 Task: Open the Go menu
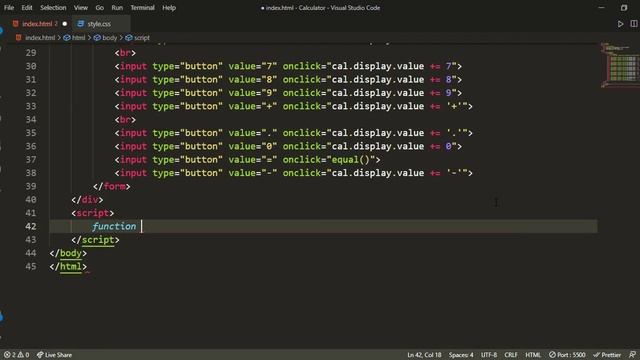(99, 8)
